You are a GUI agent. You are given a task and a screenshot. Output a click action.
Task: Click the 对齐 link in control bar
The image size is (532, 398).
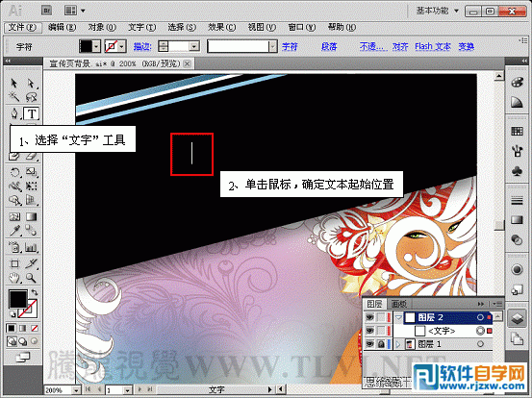[400, 46]
